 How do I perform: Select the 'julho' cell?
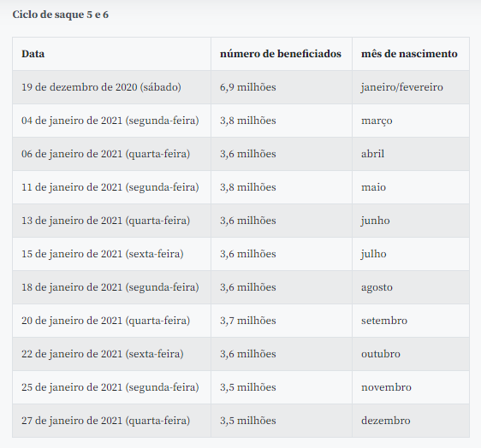click(411, 254)
